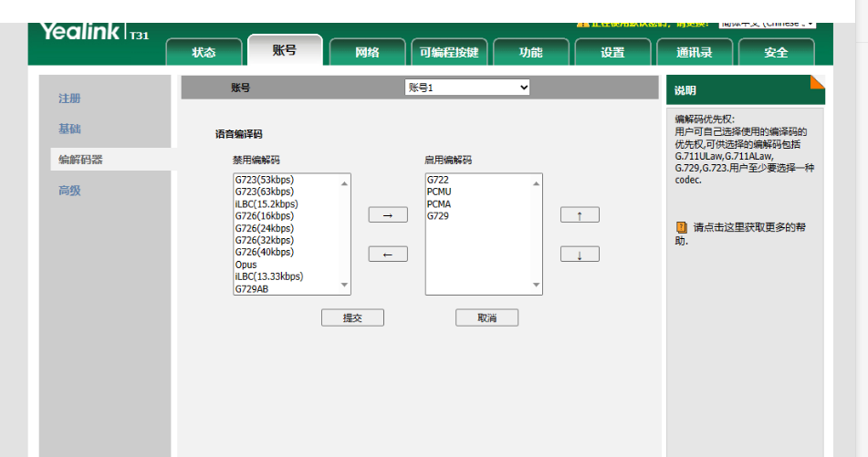Viewport: 868px width, 457px height.
Task: Select Opus in disabled codecs list
Action: pos(246,265)
